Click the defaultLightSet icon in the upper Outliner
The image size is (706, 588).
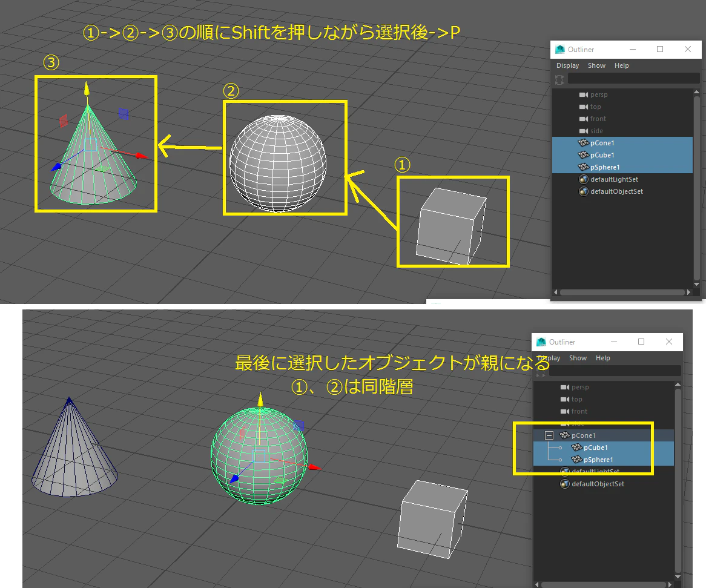584,179
